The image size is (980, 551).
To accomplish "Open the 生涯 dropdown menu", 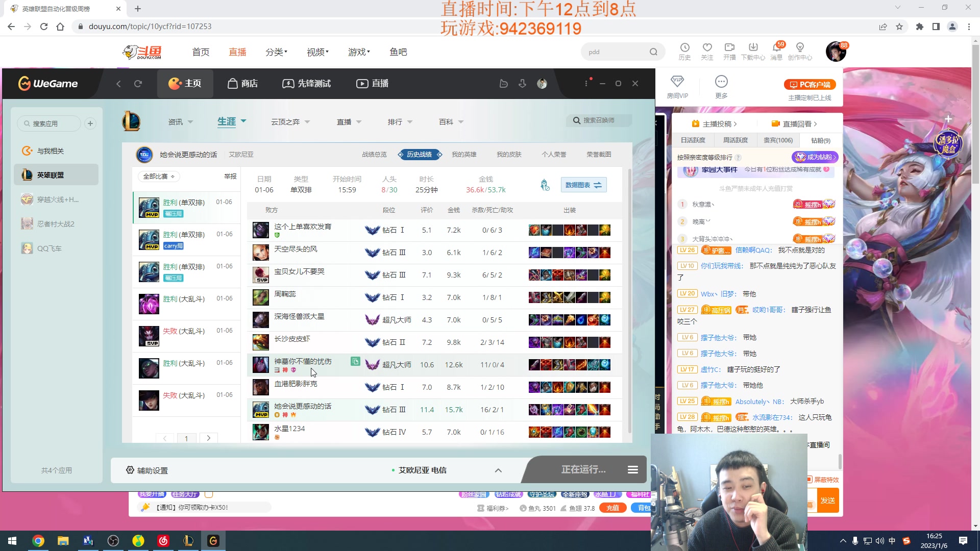I will click(232, 121).
